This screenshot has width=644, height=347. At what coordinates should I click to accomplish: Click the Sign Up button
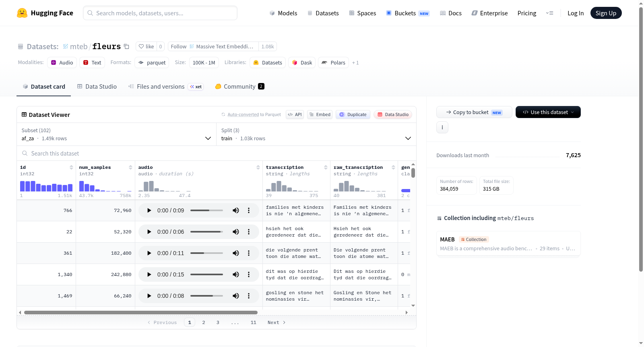[x=606, y=13]
